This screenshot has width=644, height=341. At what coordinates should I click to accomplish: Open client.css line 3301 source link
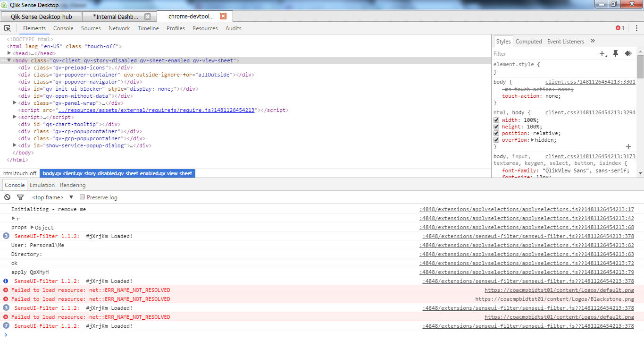(590, 82)
